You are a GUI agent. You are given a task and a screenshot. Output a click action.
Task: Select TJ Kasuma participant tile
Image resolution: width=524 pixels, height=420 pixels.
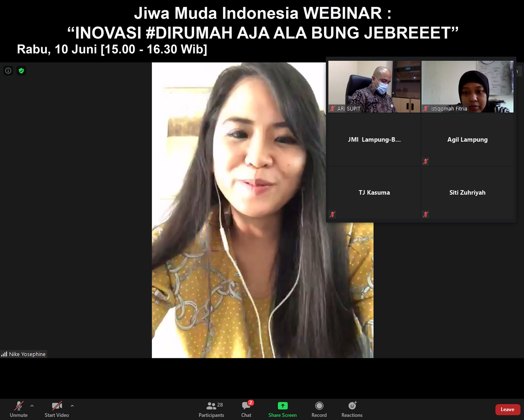point(374,192)
